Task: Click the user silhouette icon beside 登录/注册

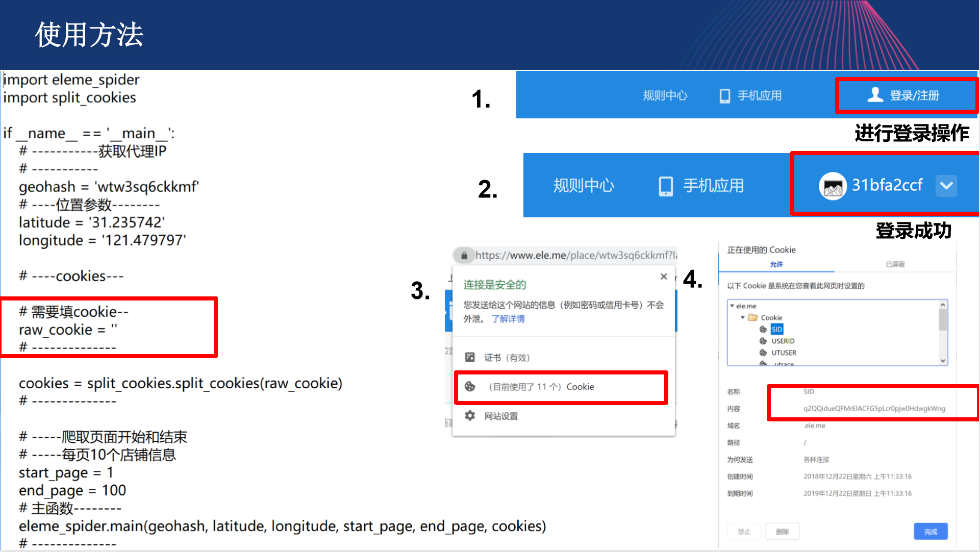Action: (x=875, y=95)
